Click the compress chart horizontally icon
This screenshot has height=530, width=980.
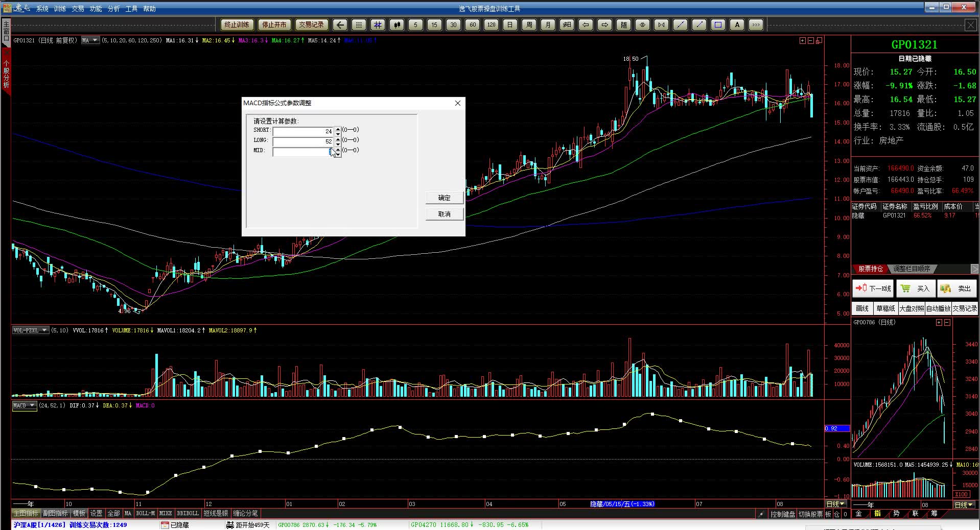point(661,25)
